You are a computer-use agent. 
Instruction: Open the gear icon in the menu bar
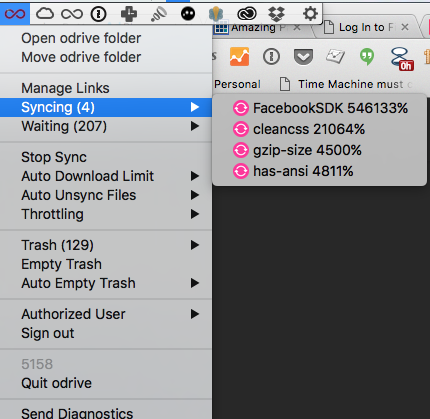[310, 14]
